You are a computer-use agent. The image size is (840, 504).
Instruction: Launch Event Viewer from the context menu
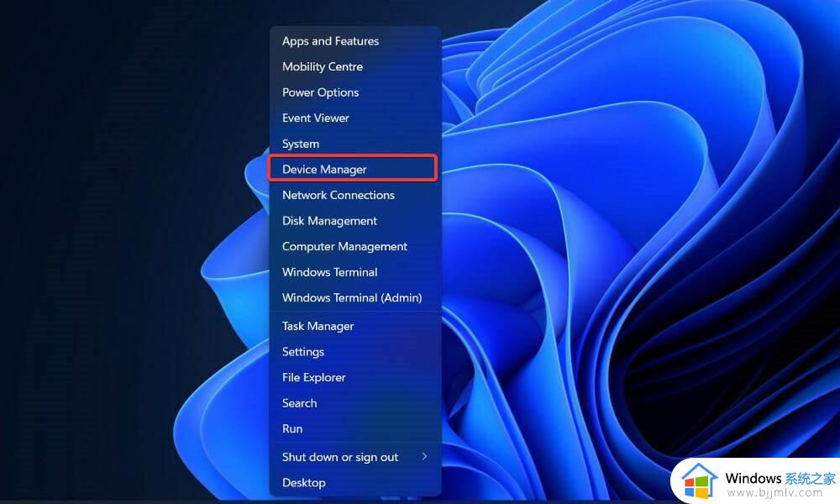(315, 118)
